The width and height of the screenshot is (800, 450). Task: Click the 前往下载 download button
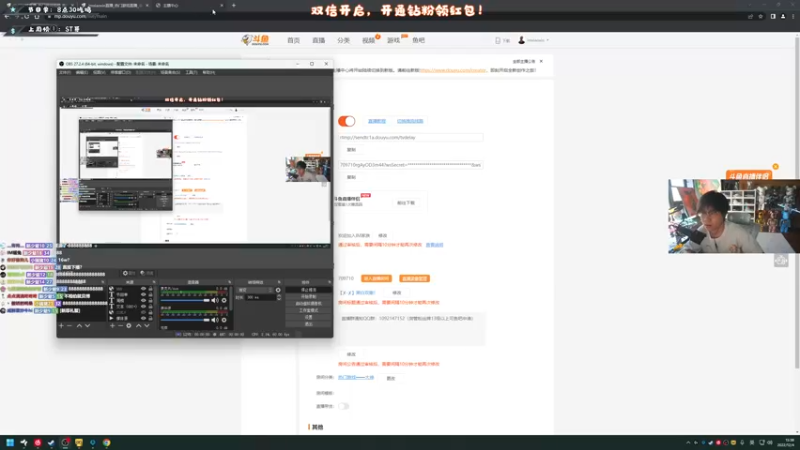click(406, 203)
